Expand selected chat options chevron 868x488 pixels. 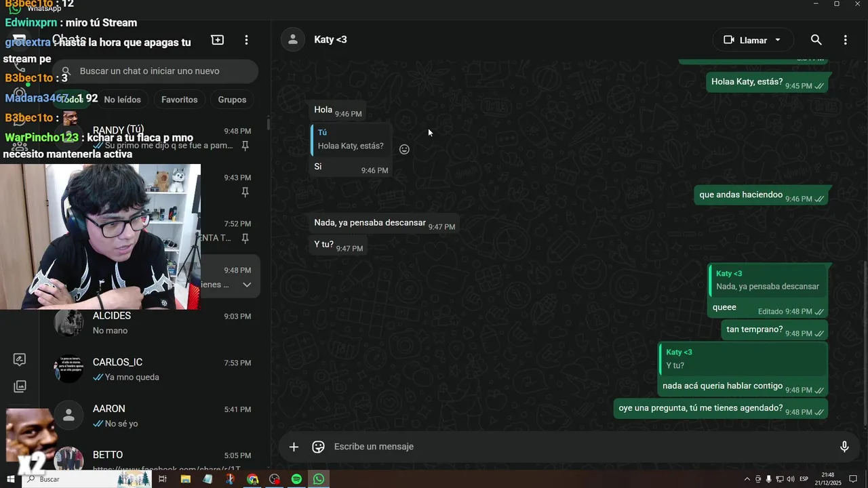247,285
